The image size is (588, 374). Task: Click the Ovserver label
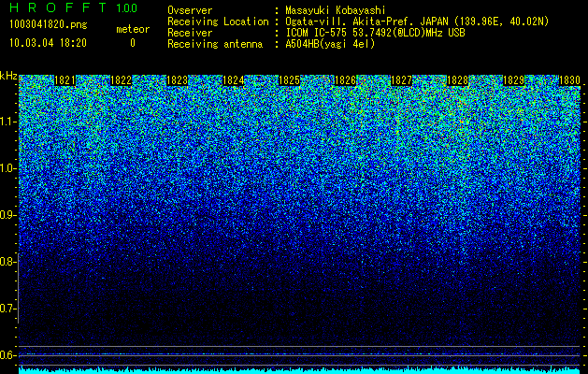click(x=190, y=10)
